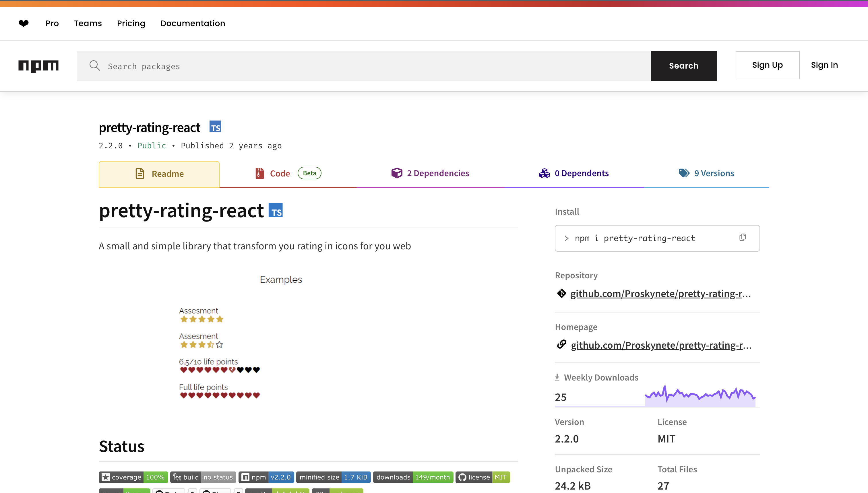Click the TypeScript badge next to the package title
The width and height of the screenshot is (868, 493).
coord(215,127)
